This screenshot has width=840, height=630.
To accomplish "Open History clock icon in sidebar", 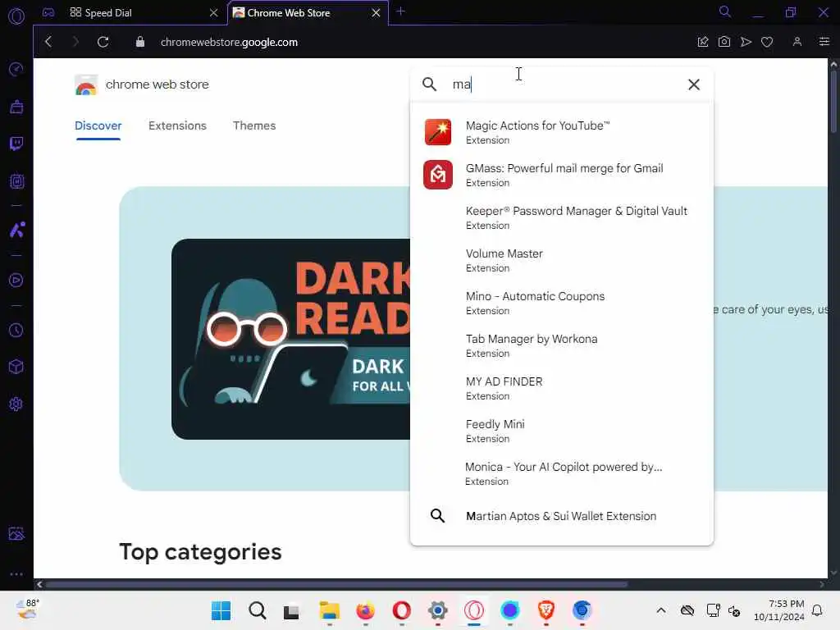I will click(x=16, y=330).
